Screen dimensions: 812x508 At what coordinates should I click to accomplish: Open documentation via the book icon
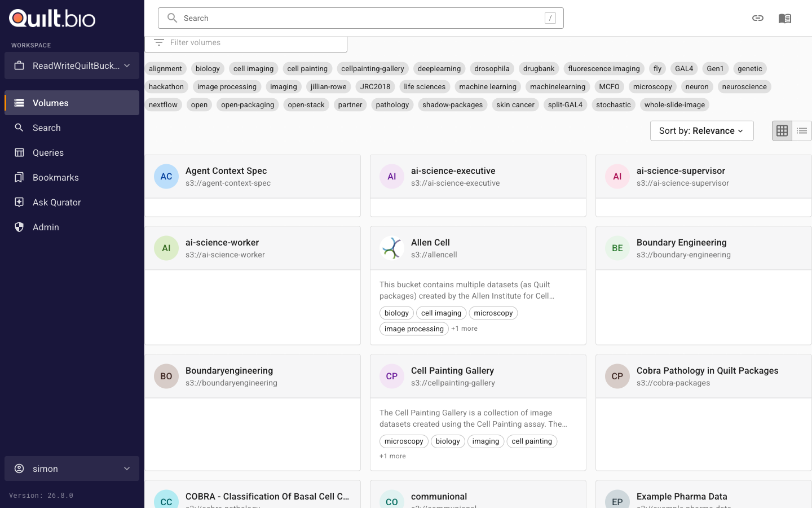(x=785, y=18)
